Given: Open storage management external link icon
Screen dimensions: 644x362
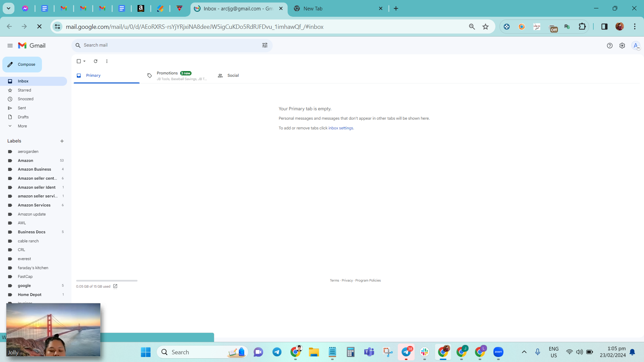Looking at the screenshot, I should [115, 286].
